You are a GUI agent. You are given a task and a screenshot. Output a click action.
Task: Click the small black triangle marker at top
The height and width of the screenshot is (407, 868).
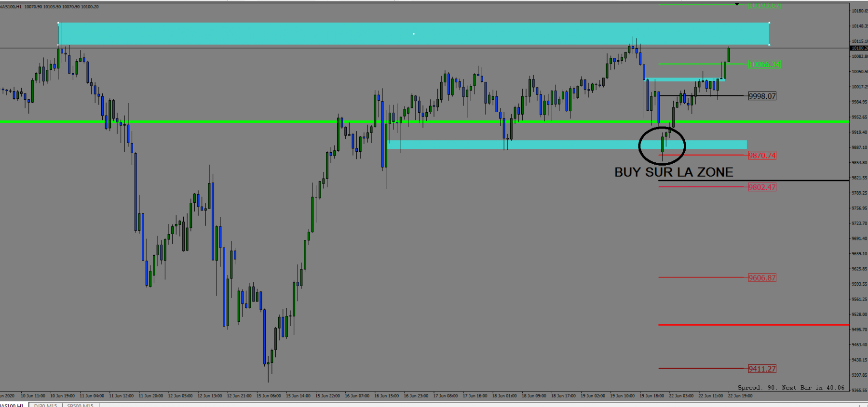coord(737,4)
